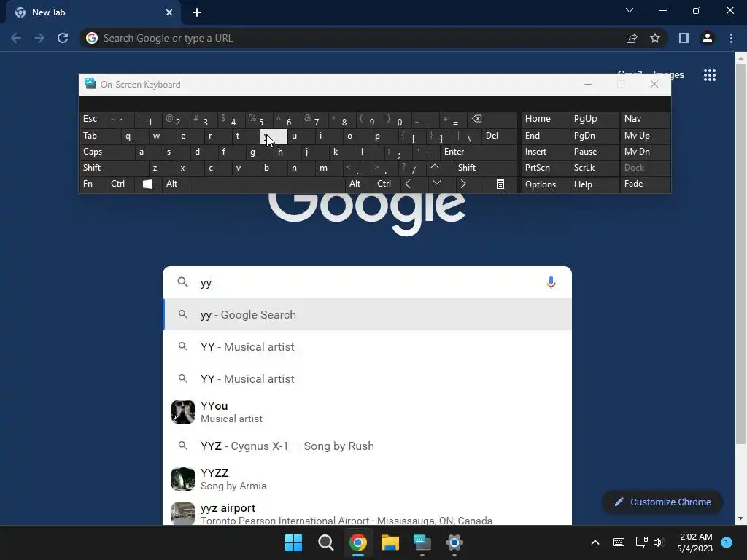Toggle Fn key on On-Screen Keyboard

click(x=93, y=184)
